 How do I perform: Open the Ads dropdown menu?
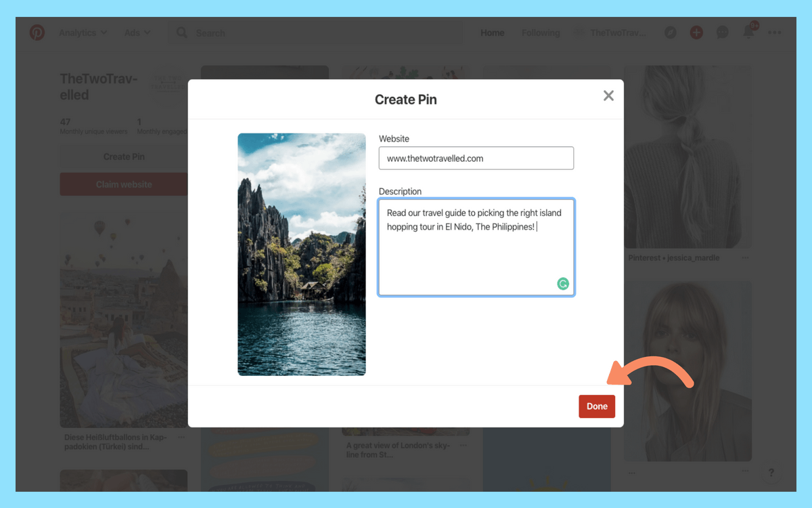pos(137,33)
